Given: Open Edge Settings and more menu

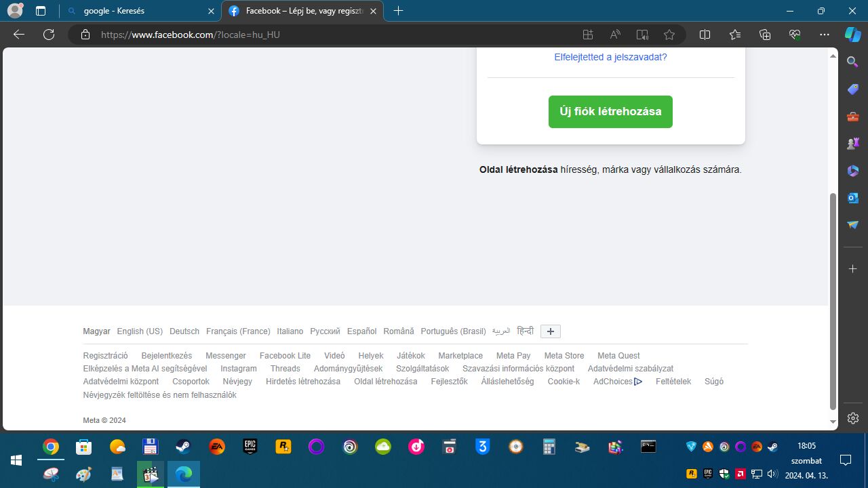Looking at the screenshot, I should click(825, 35).
